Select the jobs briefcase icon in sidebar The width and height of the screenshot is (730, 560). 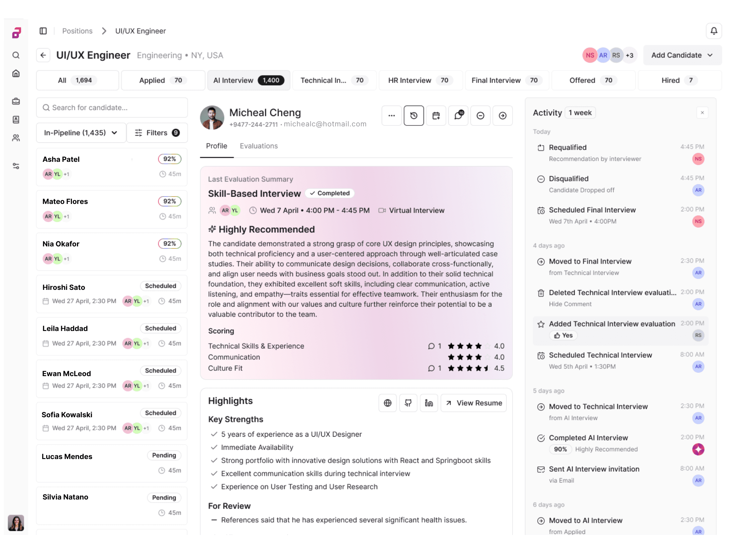(x=16, y=101)
